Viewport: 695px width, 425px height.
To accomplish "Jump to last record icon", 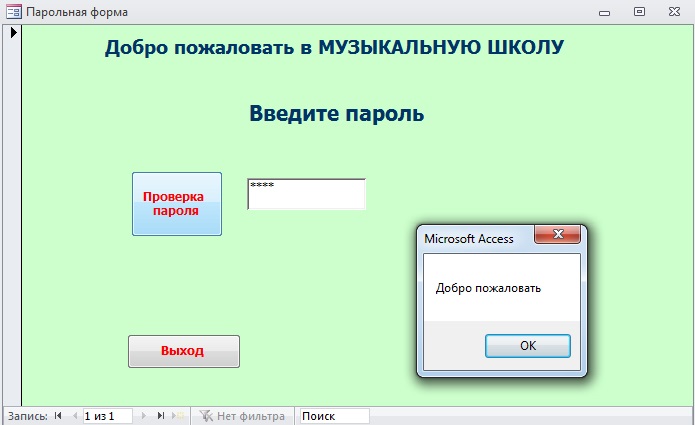I will [161, 416].
